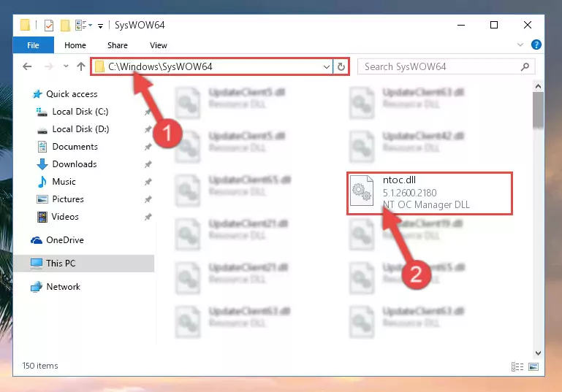This screenshot has height=392, width=562.
Task: Open Pictures folder in sidebar
Action: coord(68,199)
